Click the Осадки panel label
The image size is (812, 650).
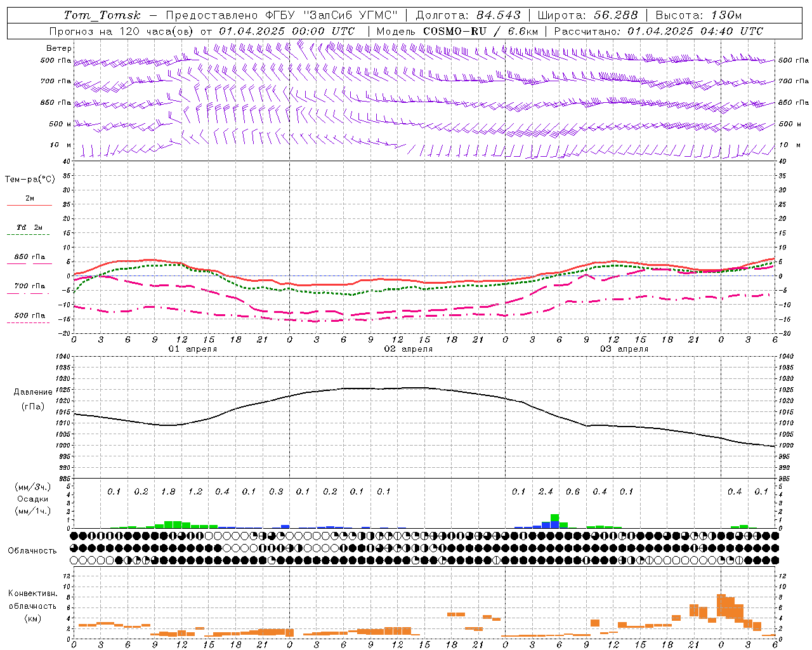[33, 499]
